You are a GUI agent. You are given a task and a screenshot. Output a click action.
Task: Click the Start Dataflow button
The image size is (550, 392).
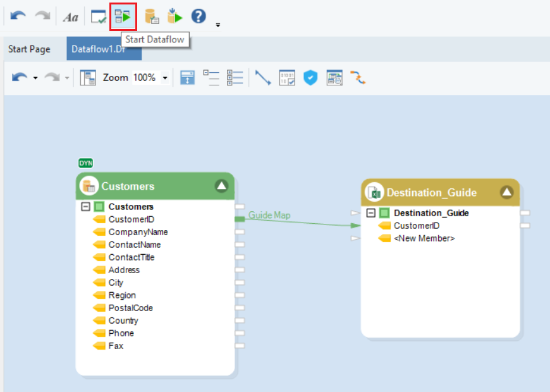click(123, 16)
